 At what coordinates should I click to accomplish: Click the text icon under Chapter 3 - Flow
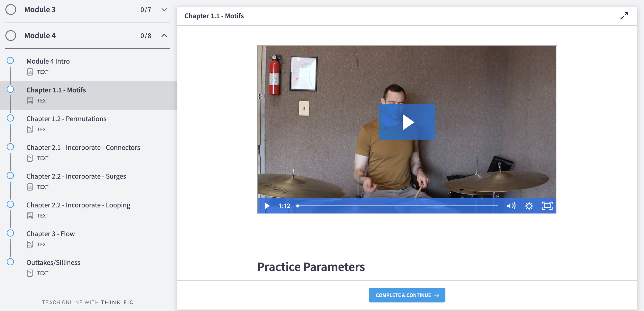tap(30, 244)
